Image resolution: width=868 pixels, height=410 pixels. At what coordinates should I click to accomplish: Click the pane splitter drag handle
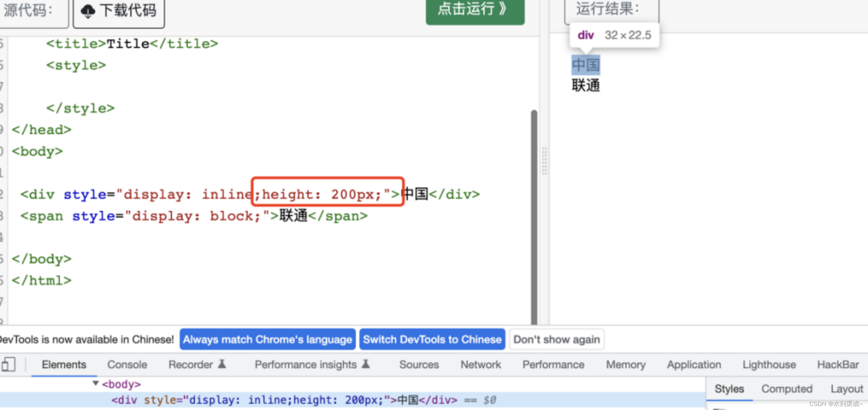[545, 161]
